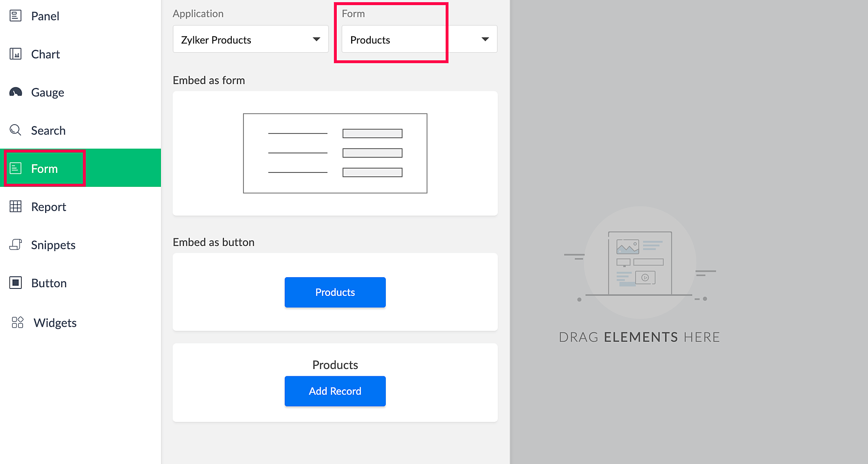Click the Form label above the Products dropdown
The width and height of the screenshot is (868, 464).
(x=353, y=13)
